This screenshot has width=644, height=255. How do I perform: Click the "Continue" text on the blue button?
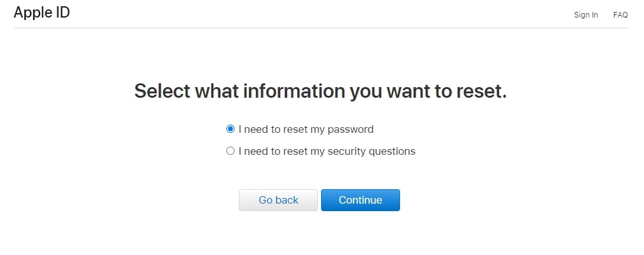click(x=360, y=200)
